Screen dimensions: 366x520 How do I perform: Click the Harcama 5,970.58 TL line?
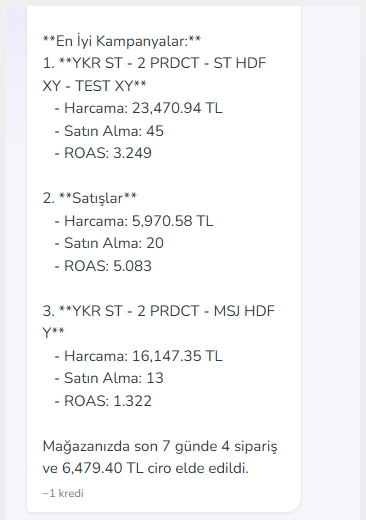tap(134, 221)
